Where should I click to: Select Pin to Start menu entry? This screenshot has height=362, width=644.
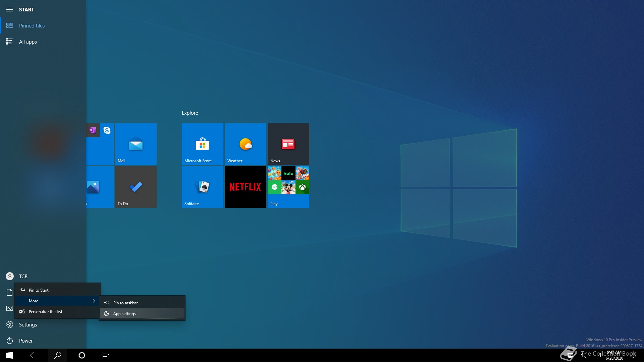(x=39, y=290)
